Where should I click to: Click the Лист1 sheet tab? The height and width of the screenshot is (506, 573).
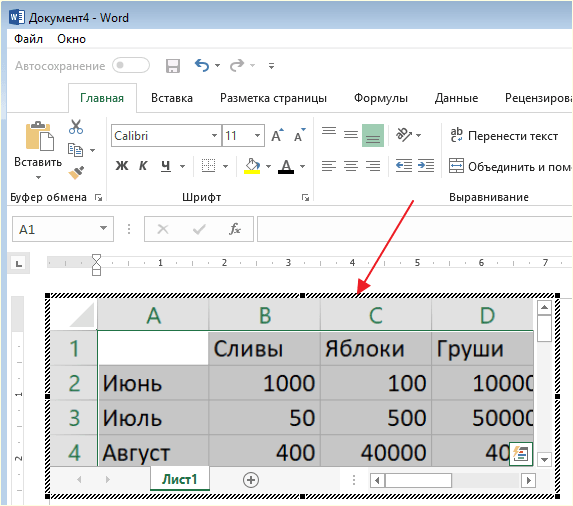(x=179, y=479)
